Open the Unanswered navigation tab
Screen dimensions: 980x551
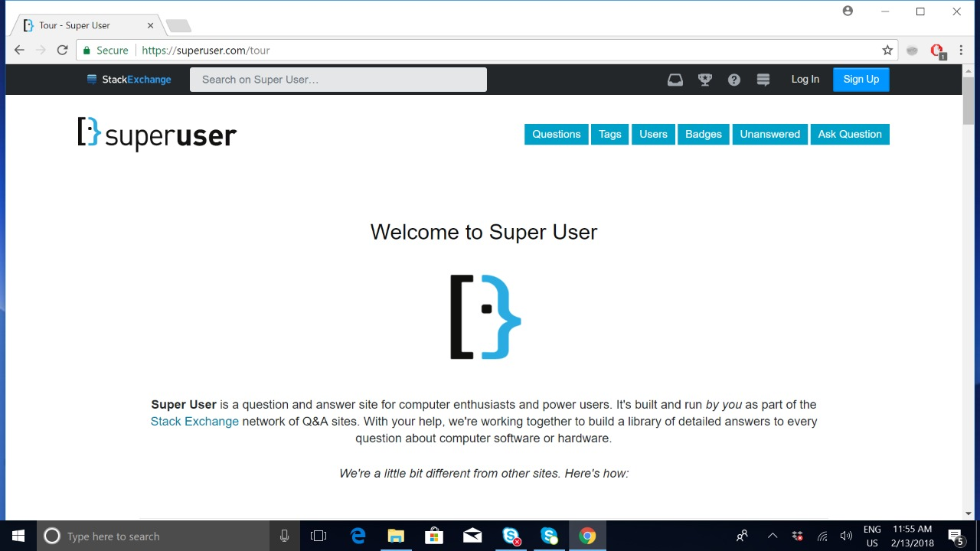[x=770, y=134]
